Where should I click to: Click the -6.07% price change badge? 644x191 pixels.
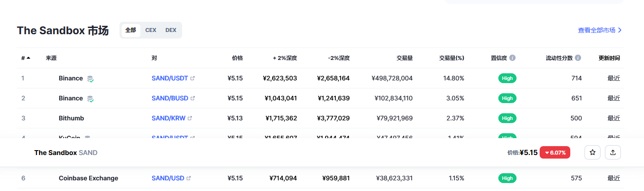(x=555, y=152)
